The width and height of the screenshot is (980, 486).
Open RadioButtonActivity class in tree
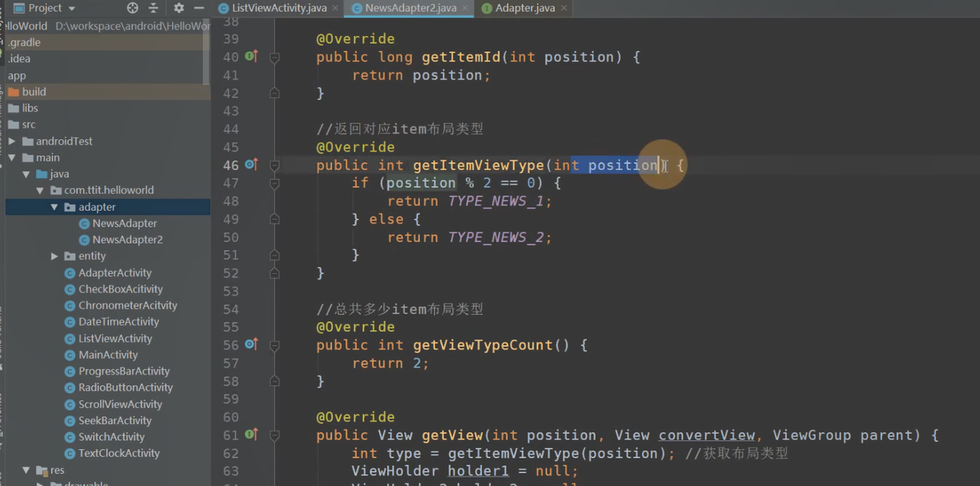point(126,387)
